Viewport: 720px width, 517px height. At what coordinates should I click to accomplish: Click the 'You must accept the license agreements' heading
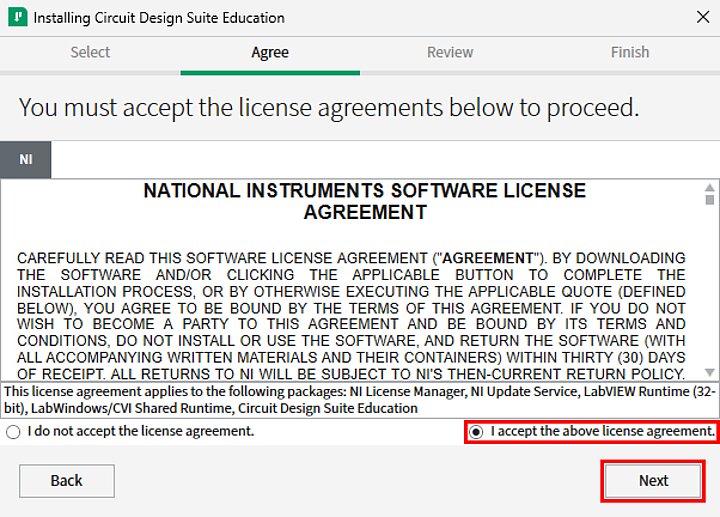tap(329, 107)
